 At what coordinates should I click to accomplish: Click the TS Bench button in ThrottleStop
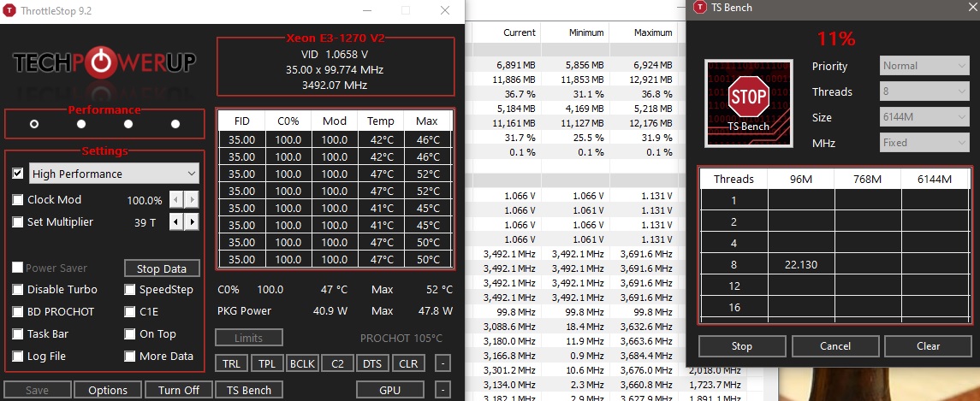pos(249,390)
